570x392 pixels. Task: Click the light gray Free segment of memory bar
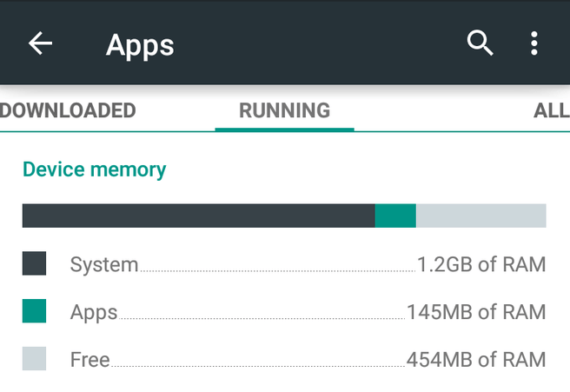[x=481, y=216]
